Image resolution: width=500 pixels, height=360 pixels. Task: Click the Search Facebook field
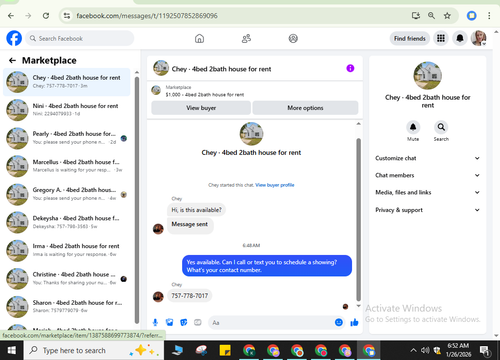point(80,38)
